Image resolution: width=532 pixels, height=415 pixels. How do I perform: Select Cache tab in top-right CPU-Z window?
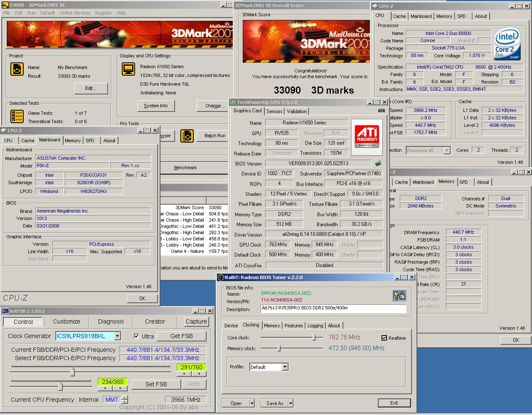[399, 16]
